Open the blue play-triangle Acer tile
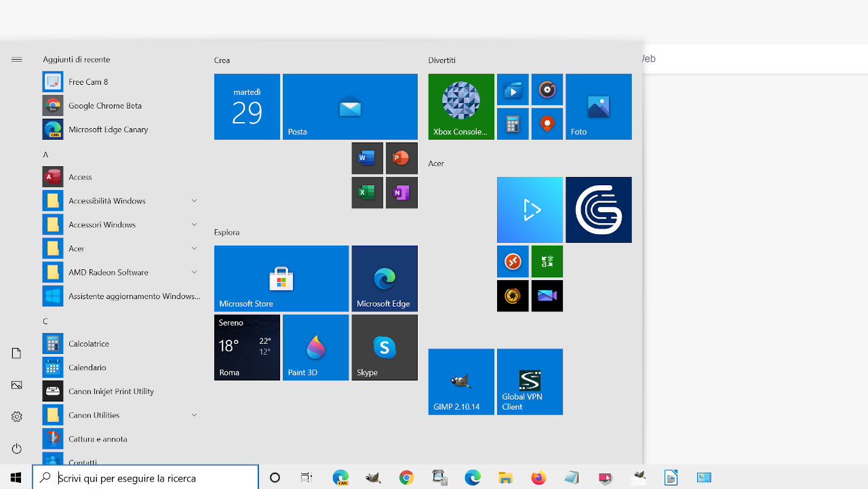Screen dimensions: 868x489 530,210
